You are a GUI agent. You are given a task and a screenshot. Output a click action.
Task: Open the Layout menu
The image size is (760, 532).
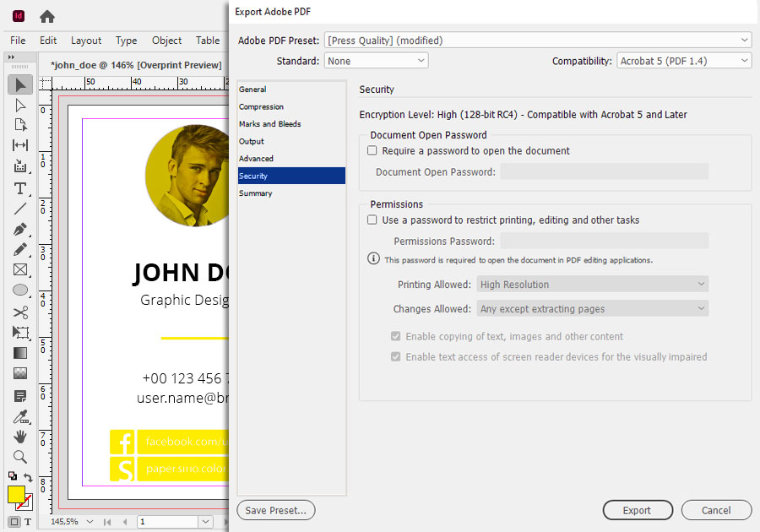tap(86, 41)
